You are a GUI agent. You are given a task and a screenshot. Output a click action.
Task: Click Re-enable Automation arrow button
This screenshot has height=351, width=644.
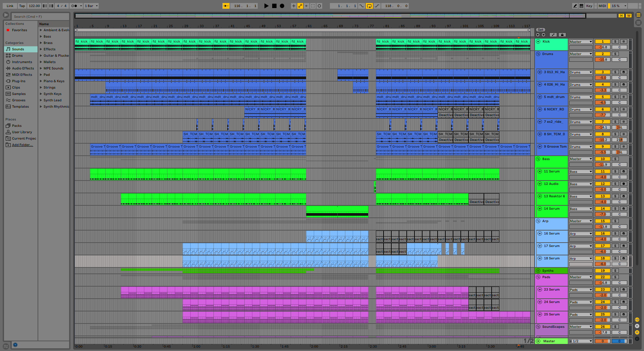click(306, 6)
